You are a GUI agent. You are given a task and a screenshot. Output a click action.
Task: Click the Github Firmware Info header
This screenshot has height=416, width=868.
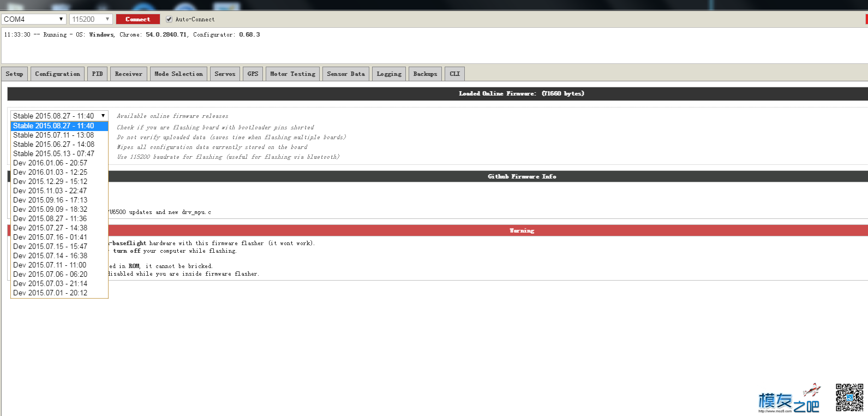point(488,176)
